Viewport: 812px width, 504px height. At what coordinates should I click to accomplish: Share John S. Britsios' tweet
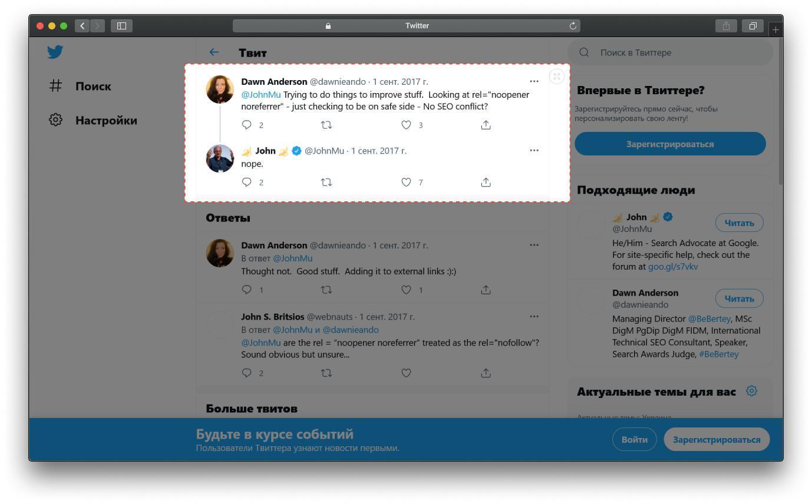486,373
